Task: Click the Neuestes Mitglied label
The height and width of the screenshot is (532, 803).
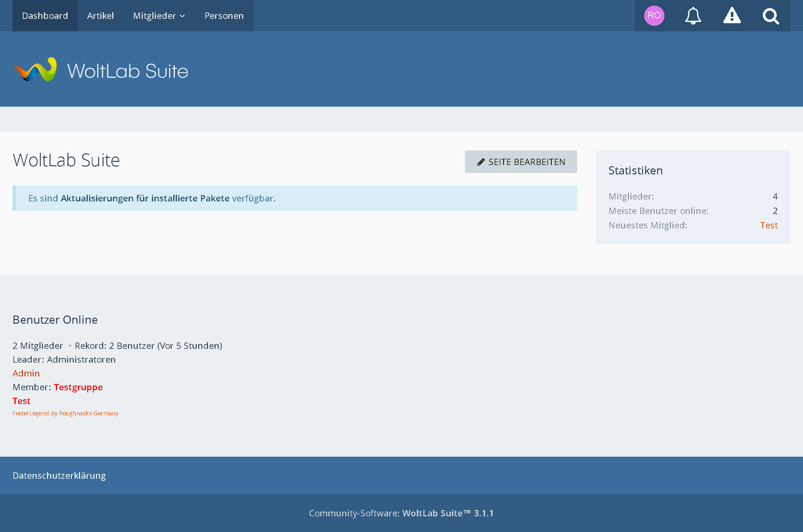Action: click(648, 225)
